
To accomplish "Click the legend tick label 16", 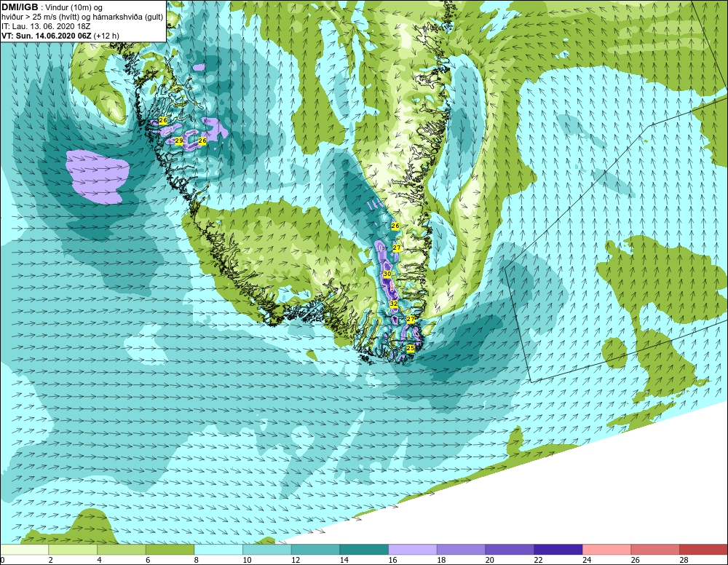I will (x=392, y=561).
